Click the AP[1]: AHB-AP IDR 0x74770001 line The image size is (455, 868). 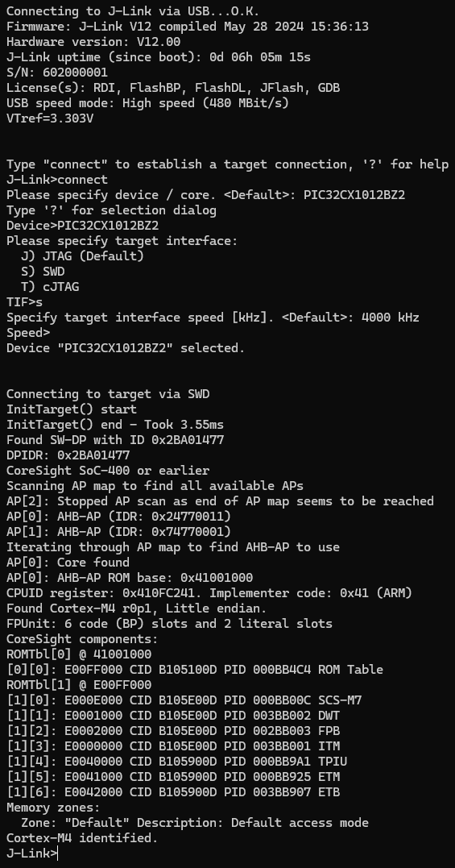click(119, 531)
